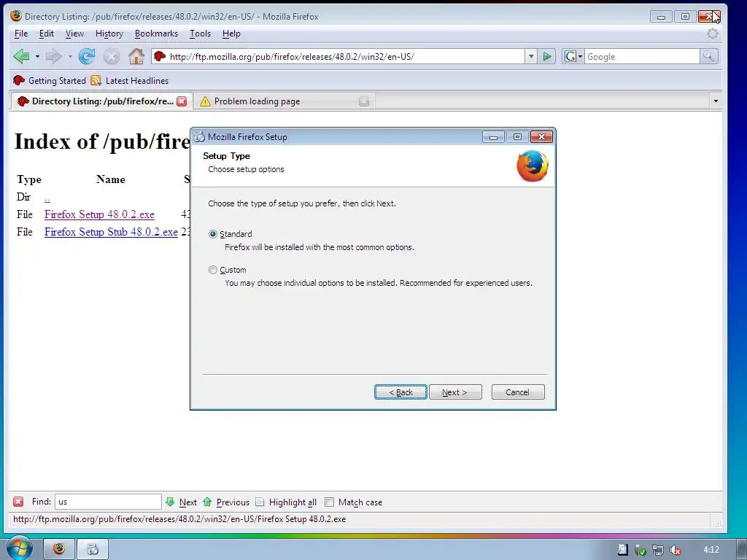Open back history dropdown arrow

tap(37, 57)
